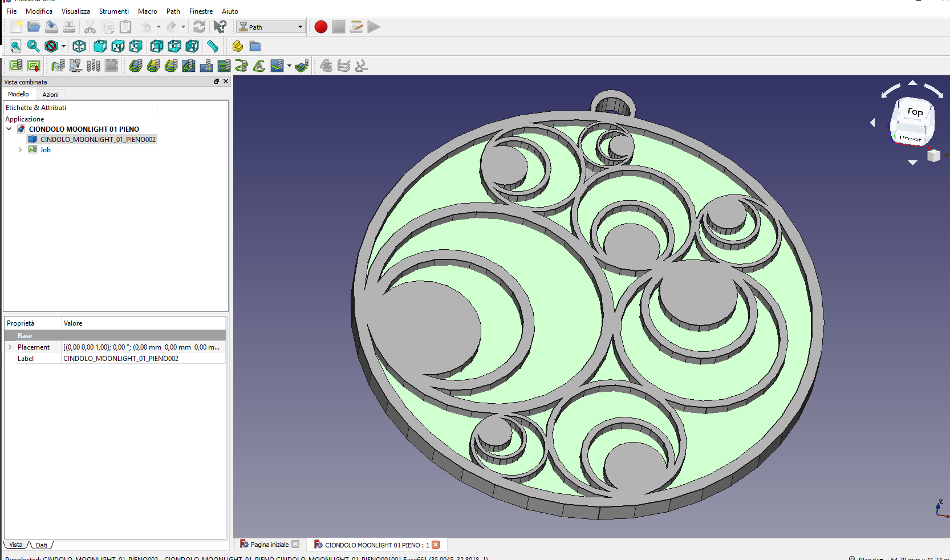The height and width of the screenshot is (560, 950).
Task: Open the Modifica menu
Action: 39,11
